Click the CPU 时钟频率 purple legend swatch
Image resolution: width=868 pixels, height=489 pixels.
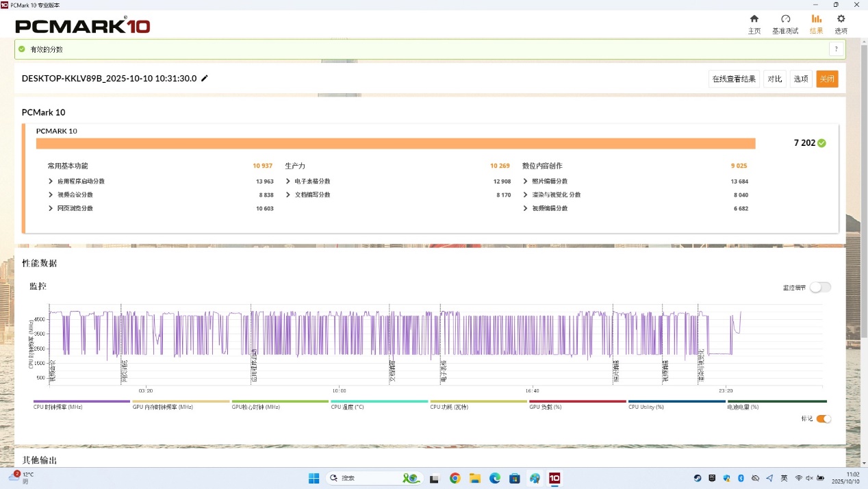pos(81,401)
